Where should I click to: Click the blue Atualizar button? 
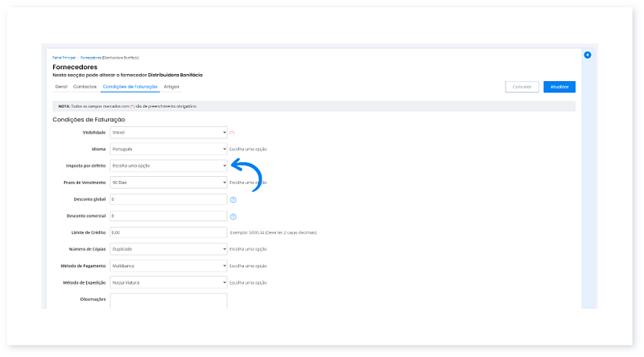559,87
